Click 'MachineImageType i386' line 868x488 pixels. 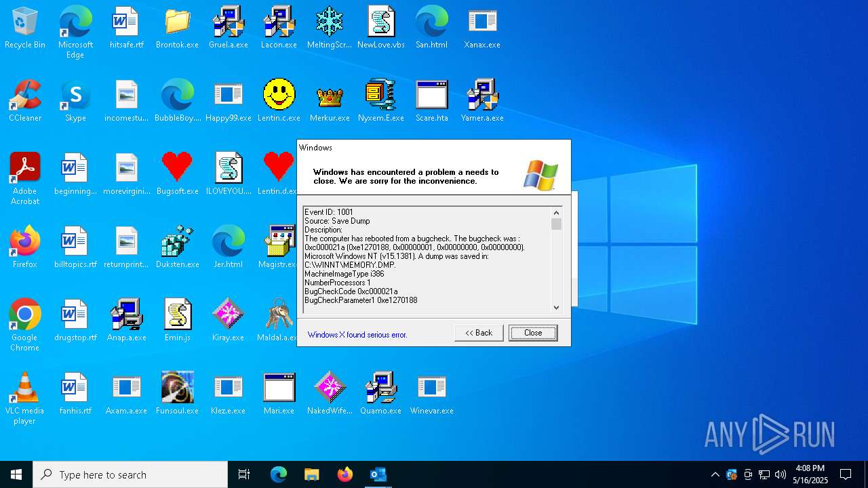pos(345,274)
